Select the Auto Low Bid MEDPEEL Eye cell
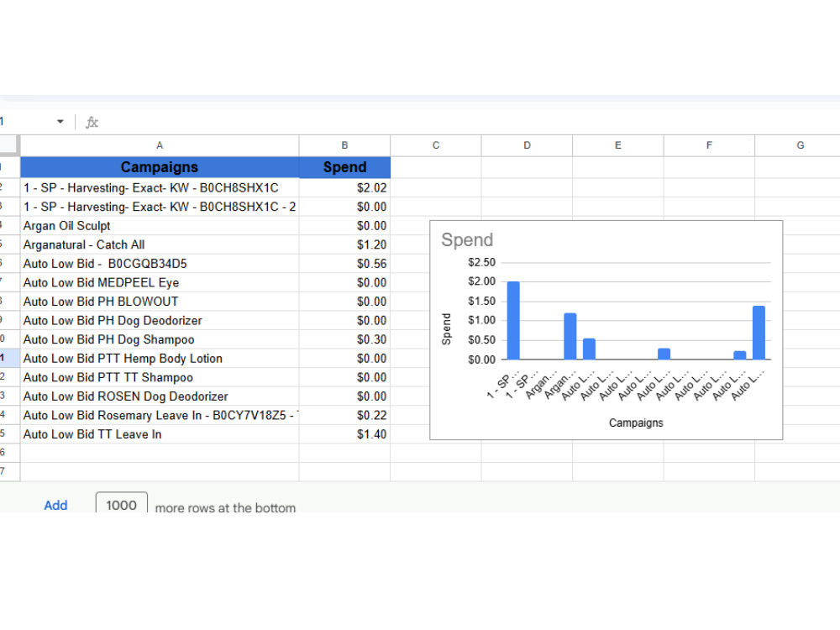The height and width of the screenshot is (630, 840). point(160,282)
